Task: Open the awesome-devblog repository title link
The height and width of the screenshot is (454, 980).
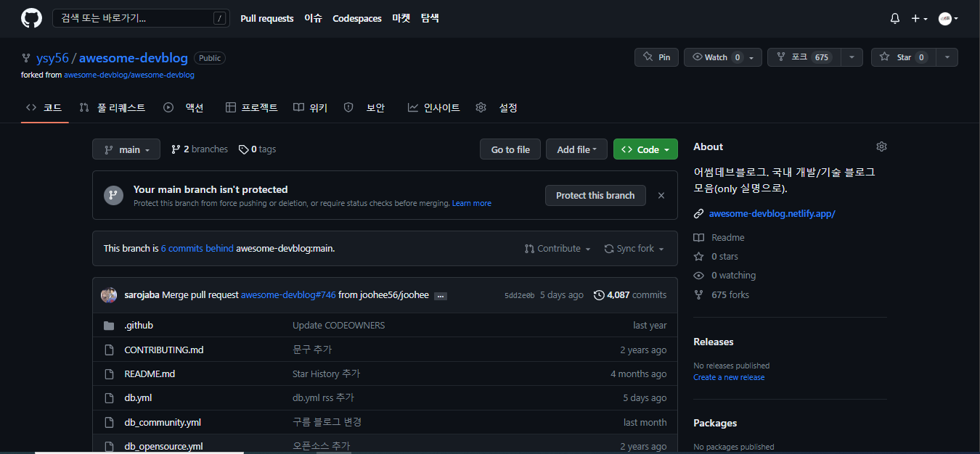Action: [x=134, y=58]
